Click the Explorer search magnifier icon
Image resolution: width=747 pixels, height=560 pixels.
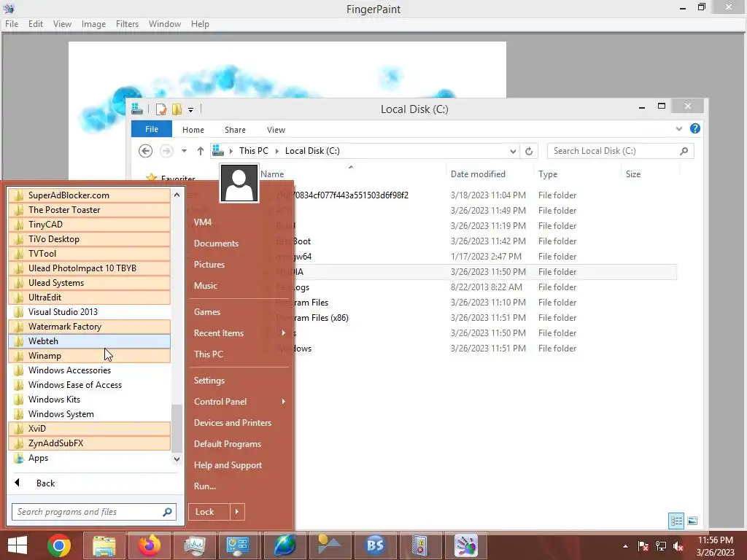click(x=684, y=151)
